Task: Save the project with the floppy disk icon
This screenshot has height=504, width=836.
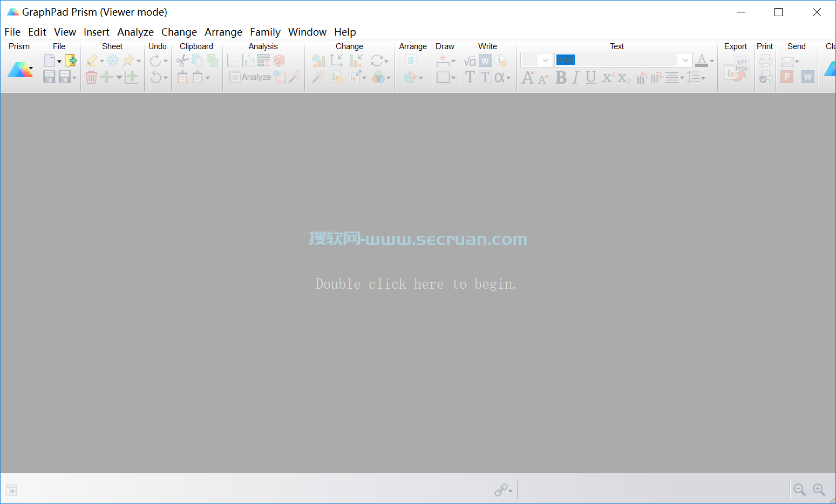Action: pyautogui.click(x=49, y=77)
